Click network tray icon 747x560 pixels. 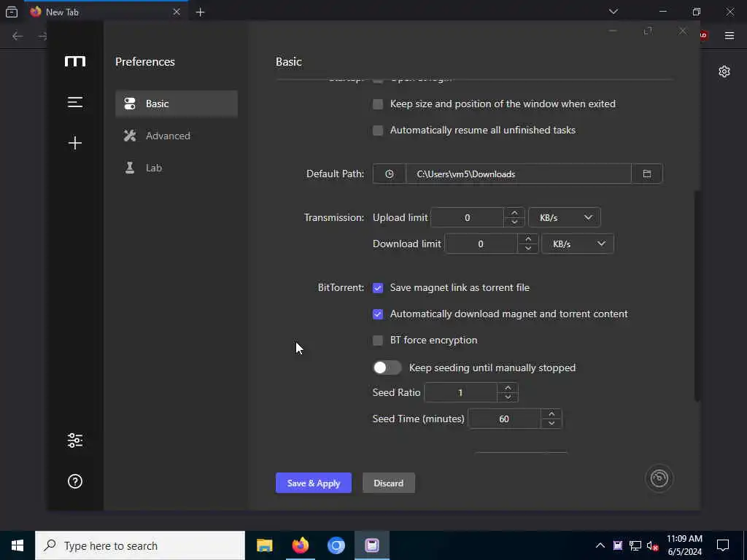635,545
